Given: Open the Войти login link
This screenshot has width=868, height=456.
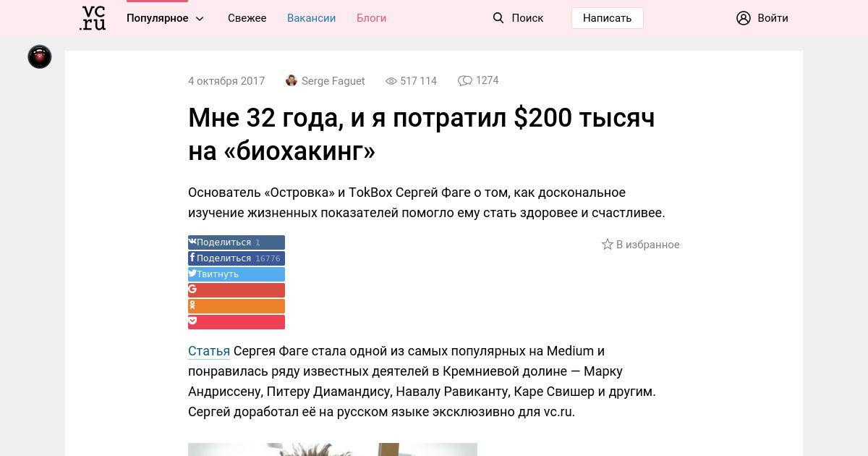Looking at the screenshot, I should (x=773, y=18).
